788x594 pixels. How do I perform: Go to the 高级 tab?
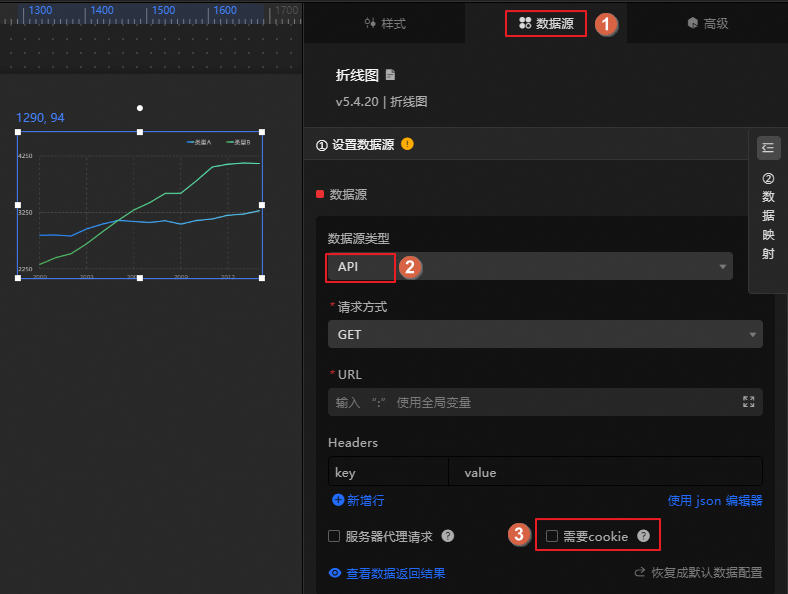click(x=708, y=23)
